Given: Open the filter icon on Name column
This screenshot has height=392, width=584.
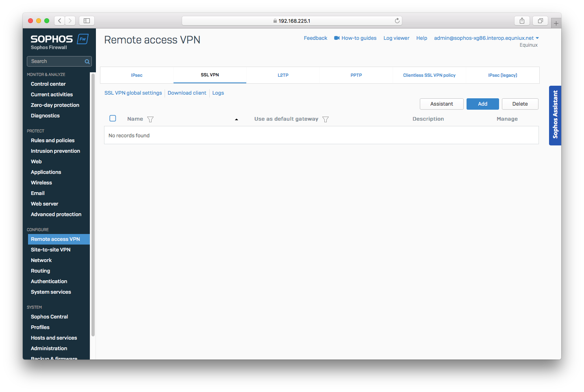Looking at the screenshot, I should click(x=150, y=119).
